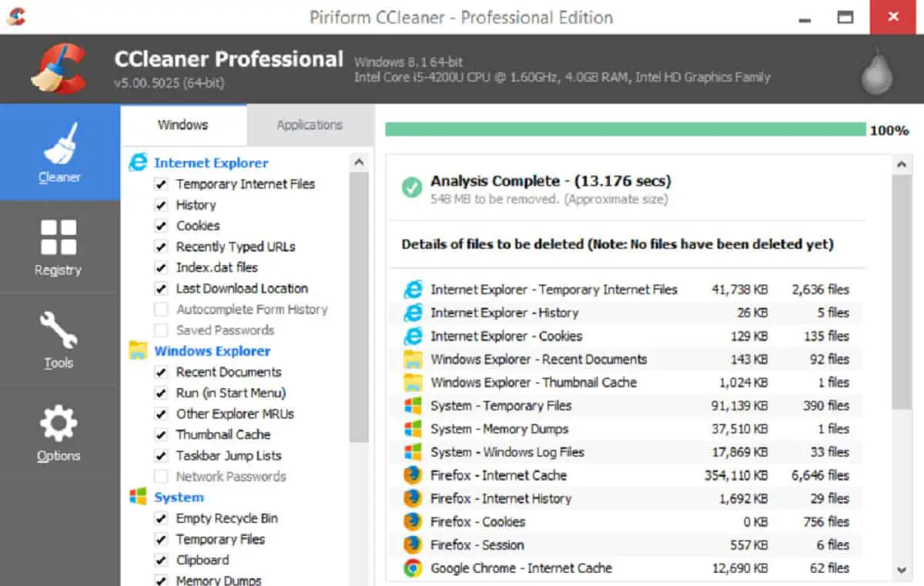Enable Network Passwords checkbox
This screenshot has height=586, width=924.
161,477
